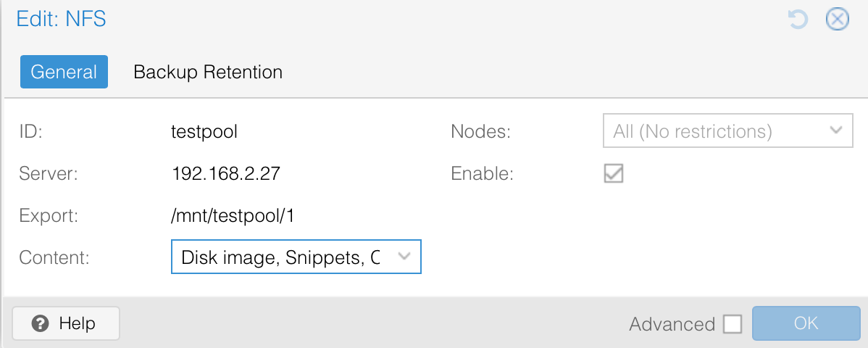This screenshot has width=868, height=348.
Task: Expand the Nodes dropdown arrow
Action: point(836,130)
